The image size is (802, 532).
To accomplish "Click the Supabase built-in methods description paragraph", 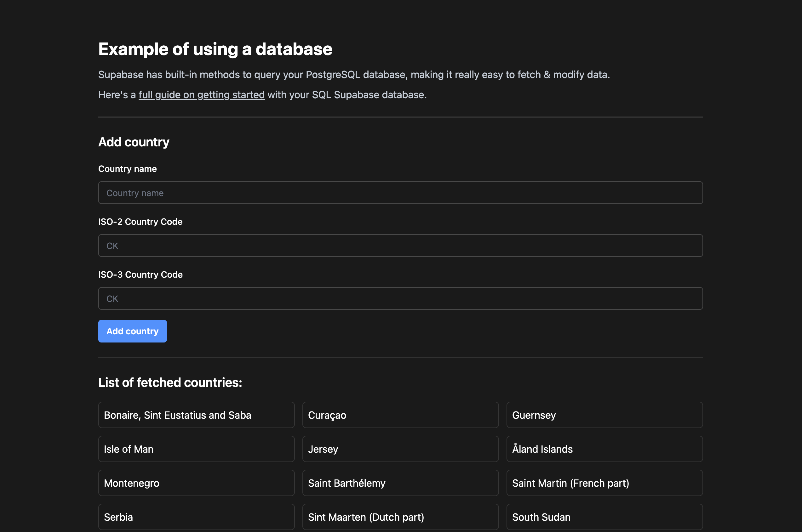I will (x=354, y=75).
